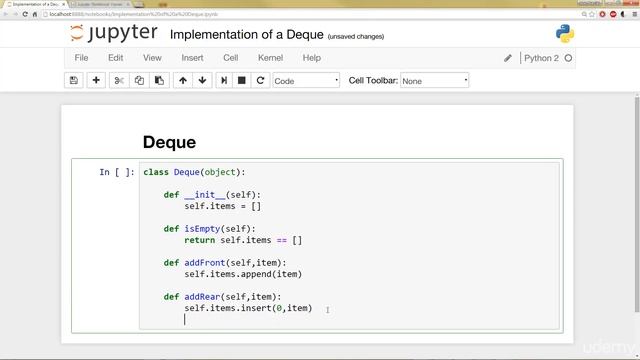Move cell down arrow icon
This screenshot has width=640, height=360.
pyautogui.click(x=202, y=80)
